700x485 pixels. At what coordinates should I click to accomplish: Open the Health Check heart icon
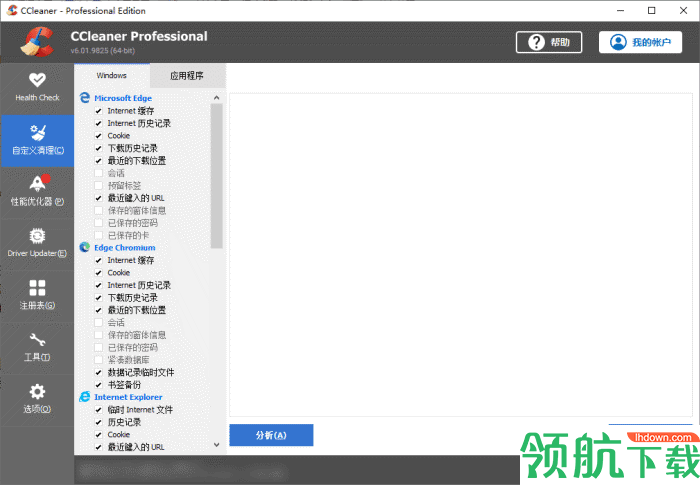37,79
